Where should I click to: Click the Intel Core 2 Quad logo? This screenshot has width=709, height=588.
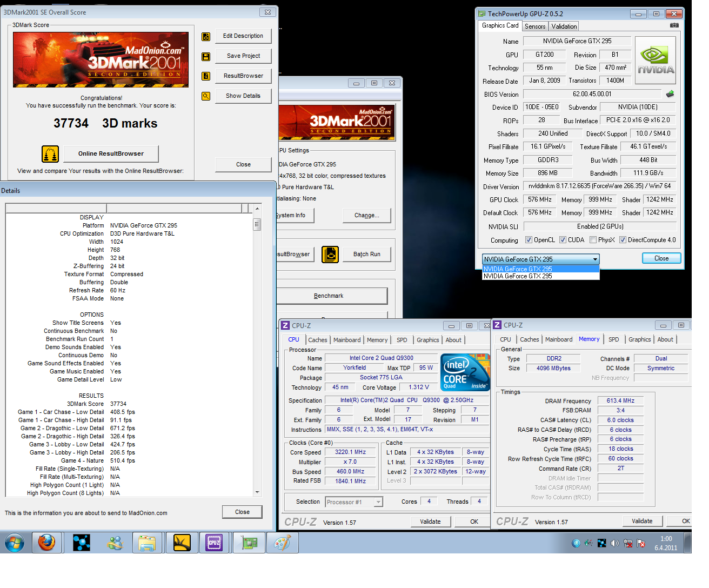click(465, 372)
